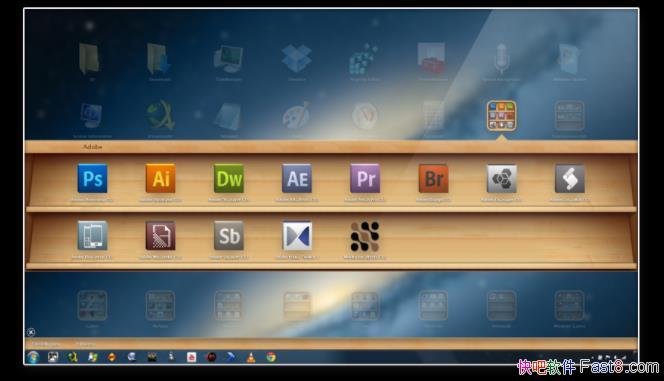The height and width of the screenshot is (381, 664).
Task: Open Adobe Illustrator (Ai) icon
Action: [160, 179]
